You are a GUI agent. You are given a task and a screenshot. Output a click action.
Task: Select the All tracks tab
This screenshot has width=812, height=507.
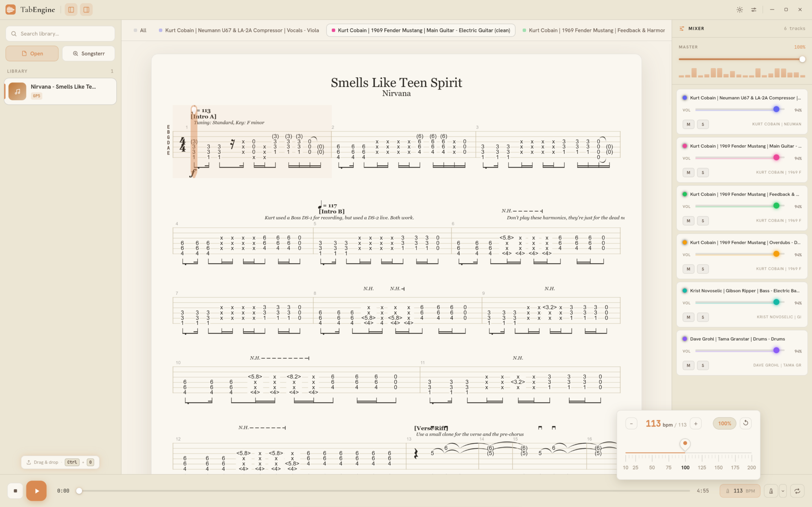140,30
